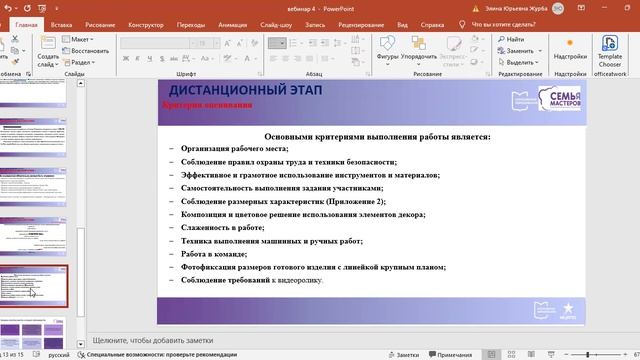Click the spell check icon in status bar

36,355
